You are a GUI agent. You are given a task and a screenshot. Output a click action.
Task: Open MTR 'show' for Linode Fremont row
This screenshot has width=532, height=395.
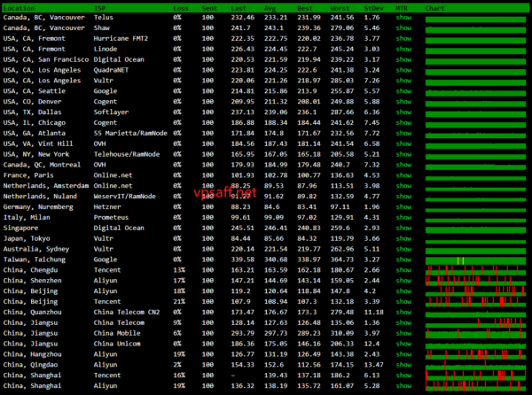[403, 49]
